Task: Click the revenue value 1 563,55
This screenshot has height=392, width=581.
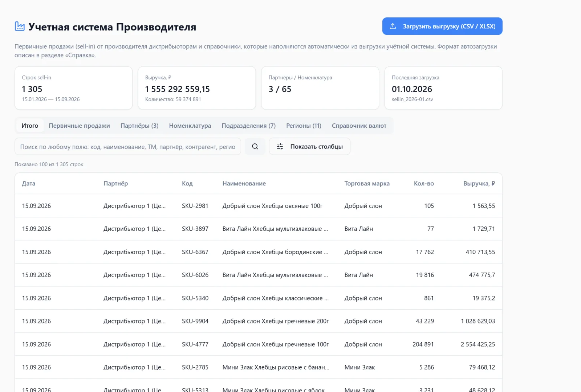Action: pos(484,206)
